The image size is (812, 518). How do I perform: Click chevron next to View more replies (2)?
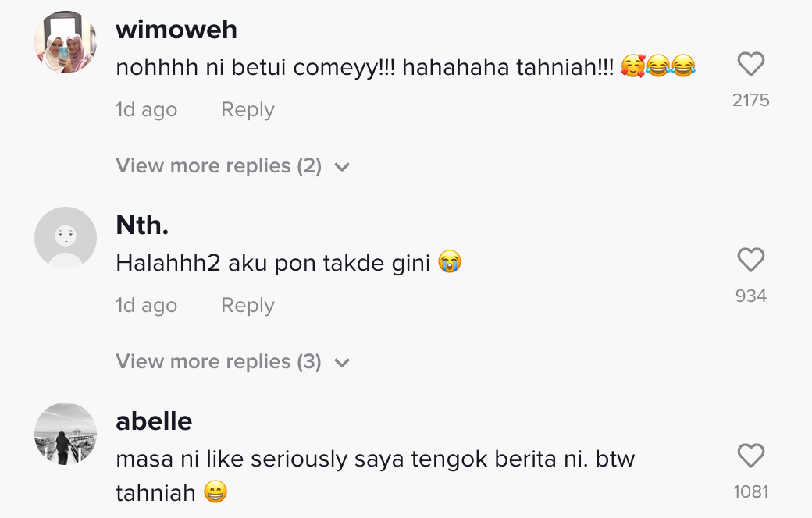(x=342, y=167)
